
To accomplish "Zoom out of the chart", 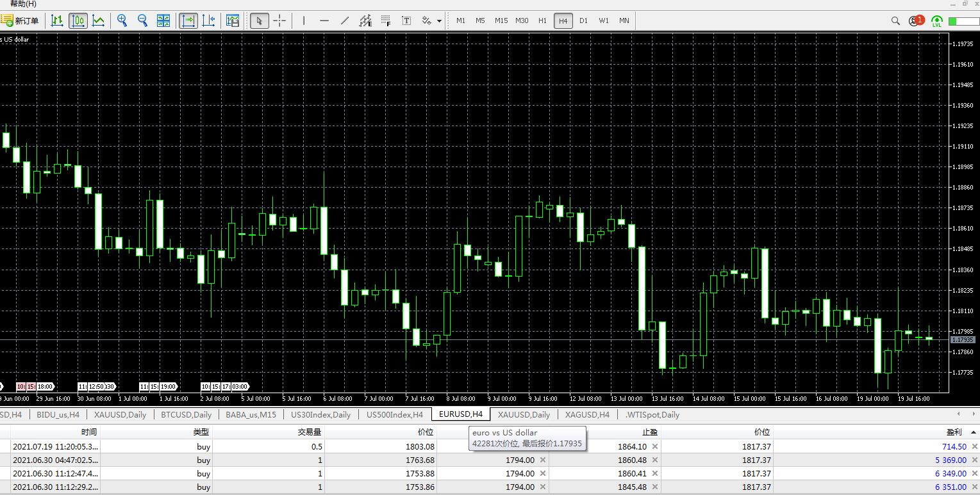I will pos(142,20).
